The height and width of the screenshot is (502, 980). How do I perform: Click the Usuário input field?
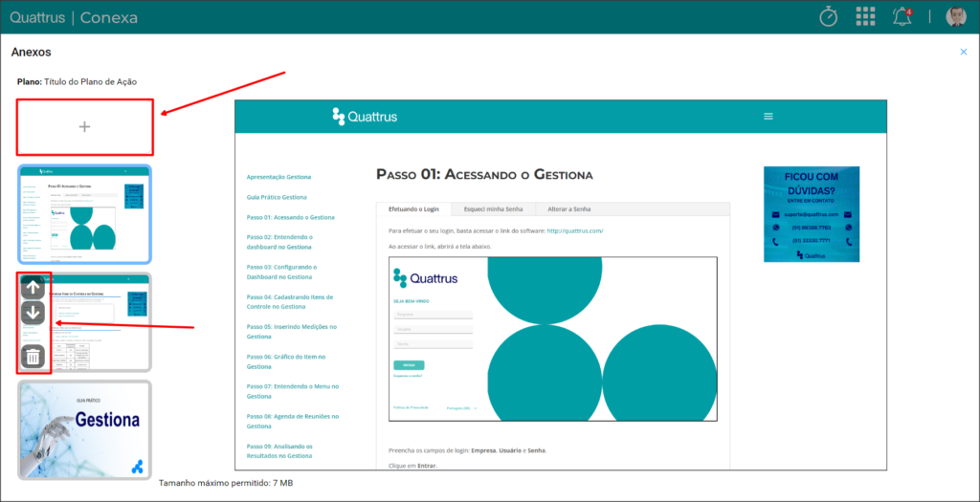(x=434, y=329)
